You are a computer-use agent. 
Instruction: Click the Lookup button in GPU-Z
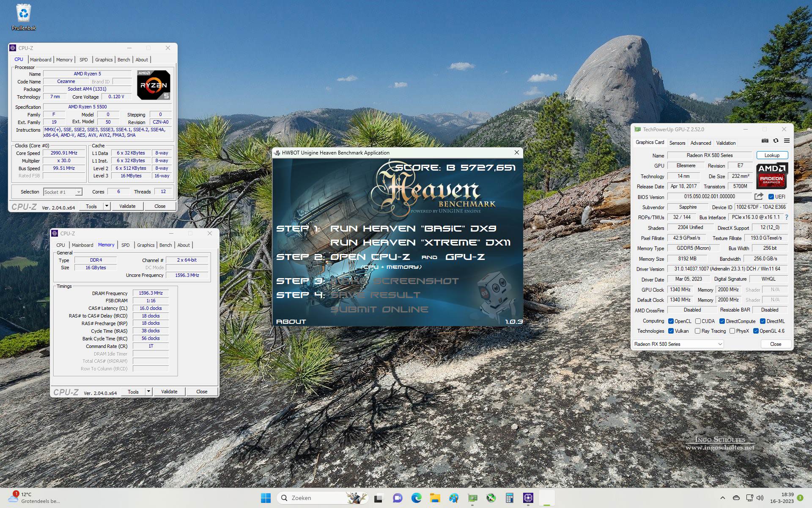pyautogui.click(x=772, y=155)
